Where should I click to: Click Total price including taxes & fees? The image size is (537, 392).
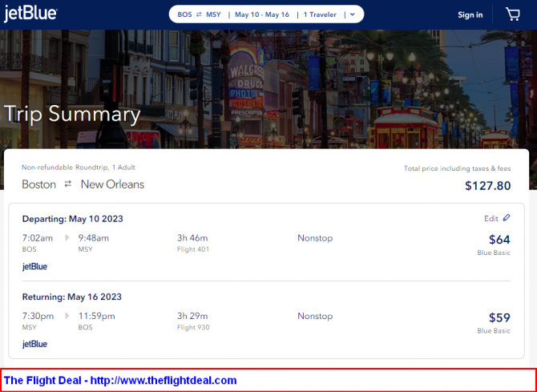click(x=457, y=168)
